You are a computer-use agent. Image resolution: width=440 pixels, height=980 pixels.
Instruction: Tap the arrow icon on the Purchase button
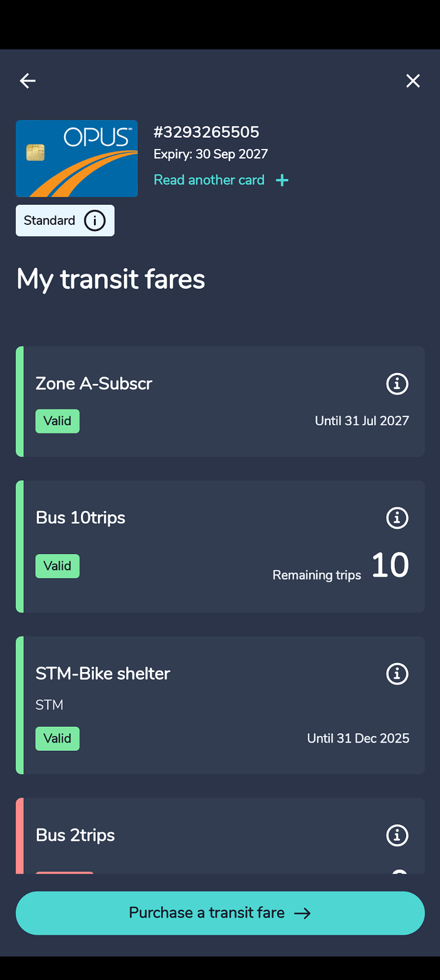coord(303,914)
